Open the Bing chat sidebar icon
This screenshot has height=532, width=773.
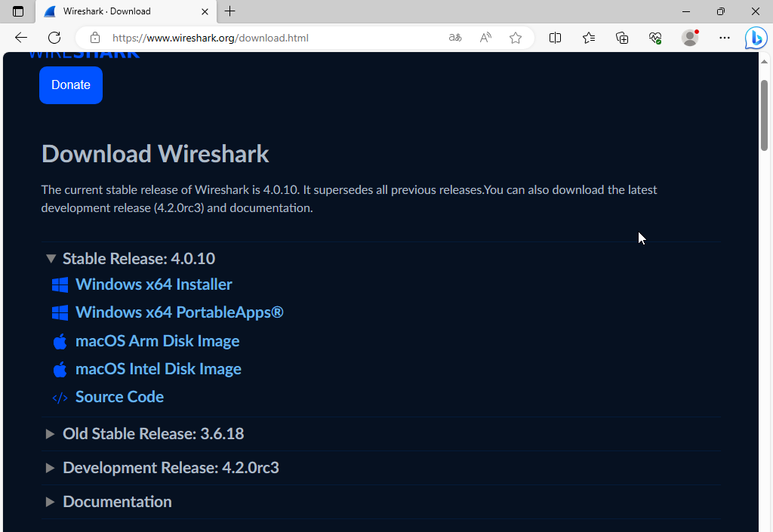(756, 38)
